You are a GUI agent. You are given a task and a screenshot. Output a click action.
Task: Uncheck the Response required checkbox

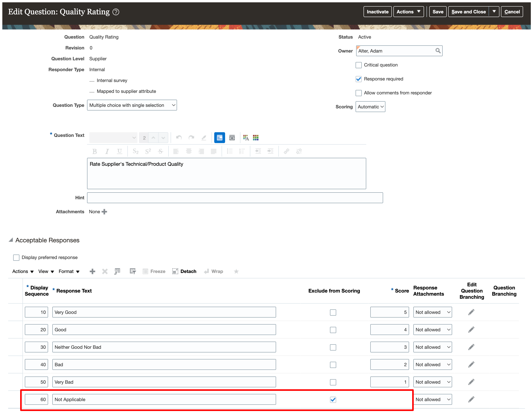coord(358,79)
